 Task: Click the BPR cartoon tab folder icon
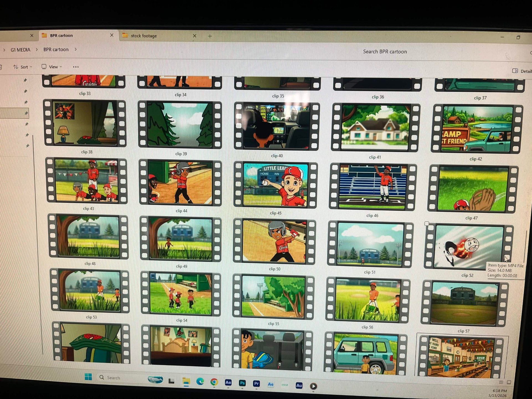[x=44, y=35]
